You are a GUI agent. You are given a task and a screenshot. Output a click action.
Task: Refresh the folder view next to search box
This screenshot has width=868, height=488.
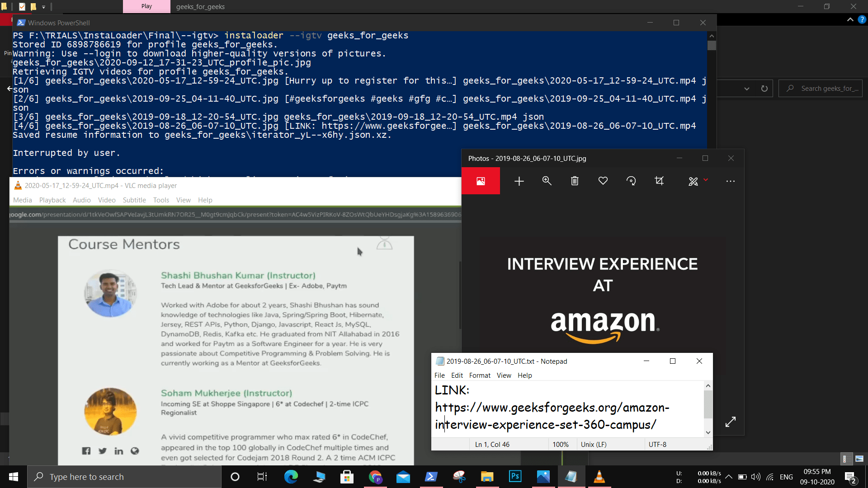tap(764, 89)
